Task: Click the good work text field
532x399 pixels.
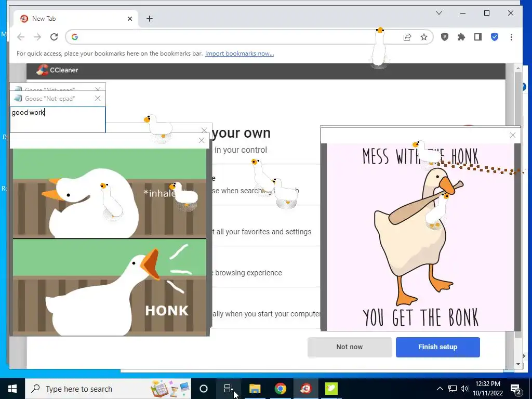Action: pyautogui.click(x=58, y=119)
